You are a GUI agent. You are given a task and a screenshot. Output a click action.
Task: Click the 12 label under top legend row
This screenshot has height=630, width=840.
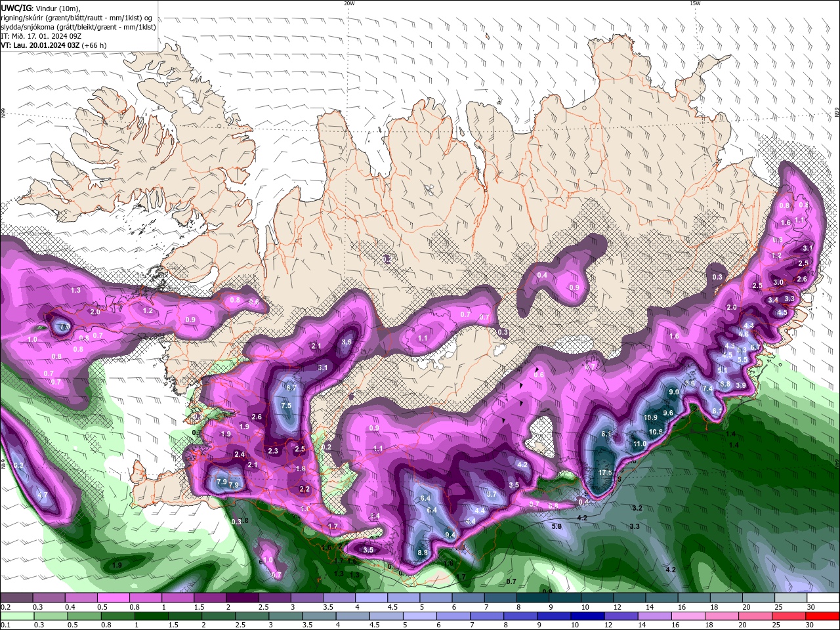click(617, 607)
